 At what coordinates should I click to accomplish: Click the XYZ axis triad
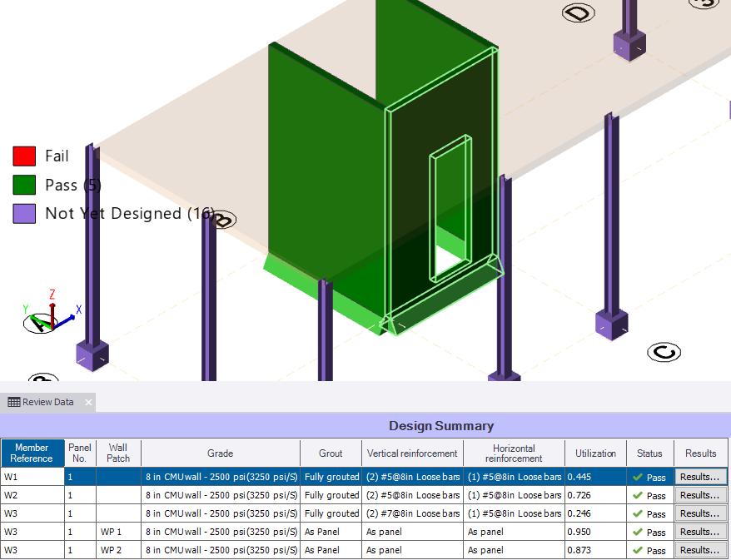click(50, 314)
